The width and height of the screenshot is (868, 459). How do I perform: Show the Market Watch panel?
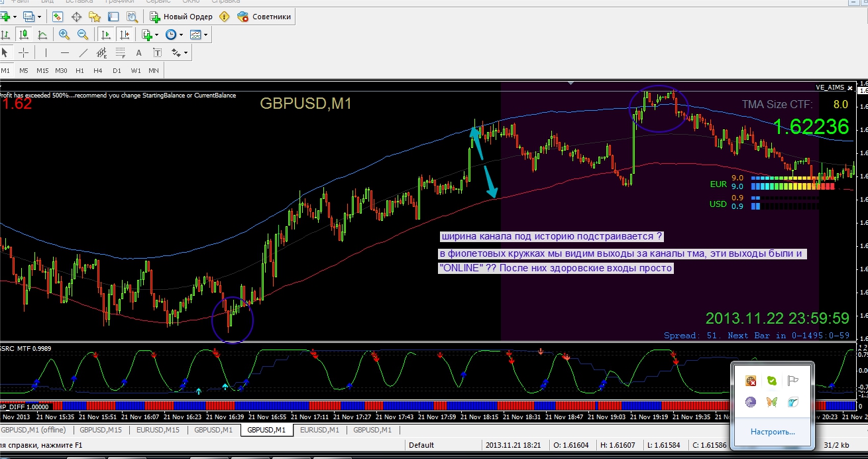(x=58, y=16)
